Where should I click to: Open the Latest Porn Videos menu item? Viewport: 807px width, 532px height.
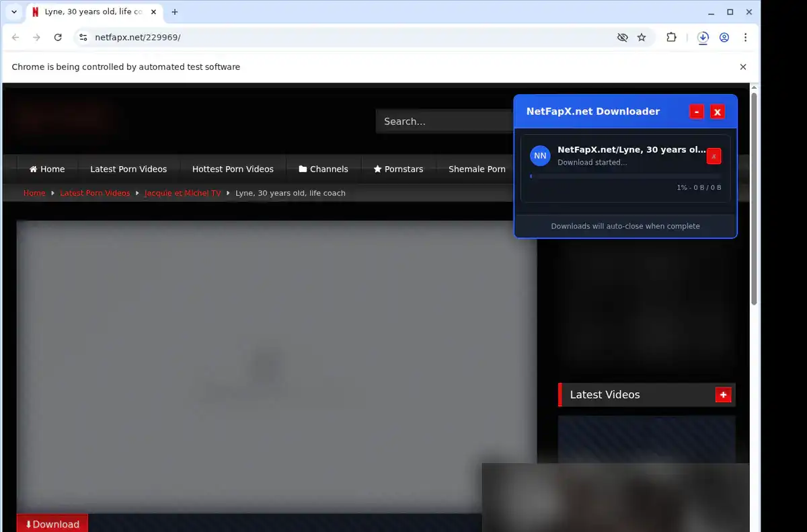[x=128, y=169]
